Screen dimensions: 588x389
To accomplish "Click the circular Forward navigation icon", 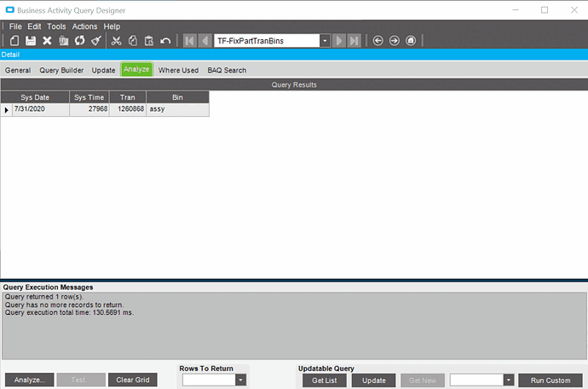I will [394, 41].
